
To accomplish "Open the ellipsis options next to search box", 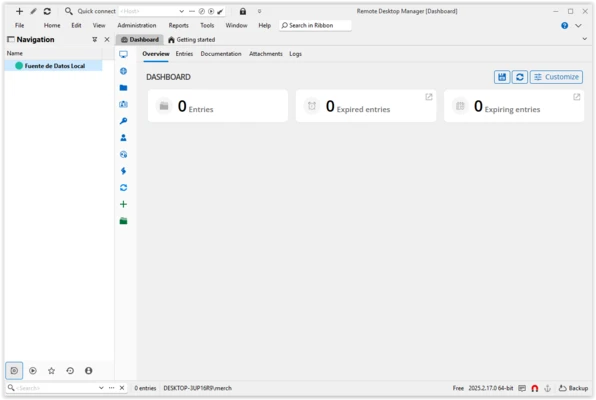I will coord(111,388).
